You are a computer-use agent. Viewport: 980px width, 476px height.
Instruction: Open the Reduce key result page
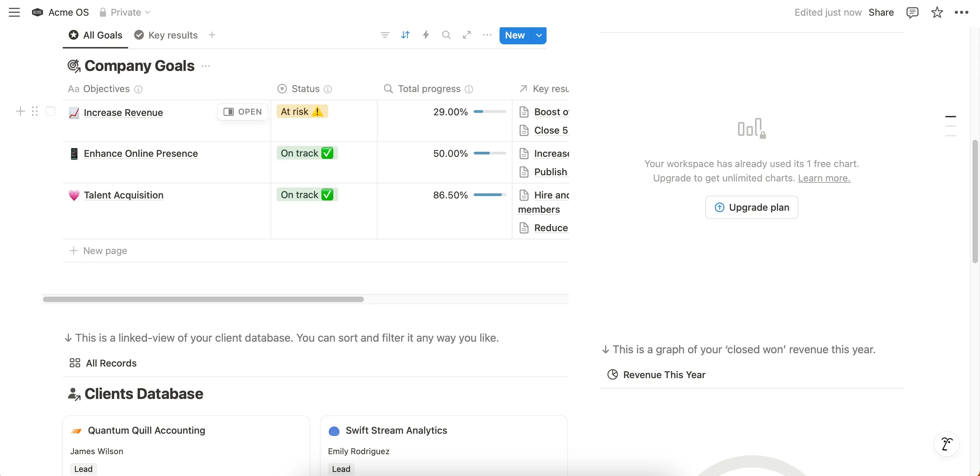coord(544,228)
